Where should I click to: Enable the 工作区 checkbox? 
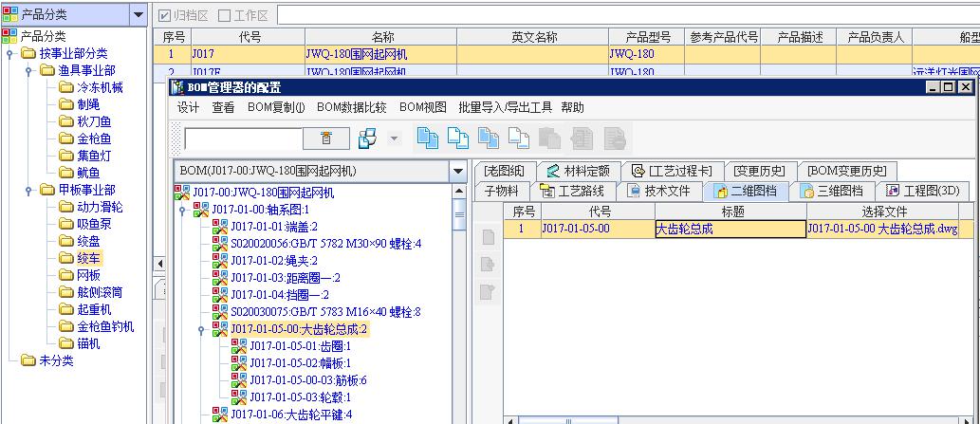[224, 15]
